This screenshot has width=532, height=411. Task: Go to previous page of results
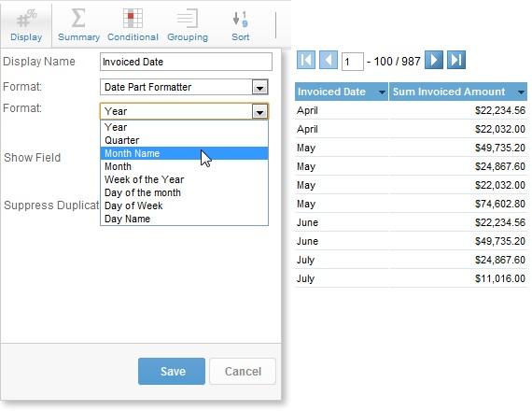(x=329, y=60)
